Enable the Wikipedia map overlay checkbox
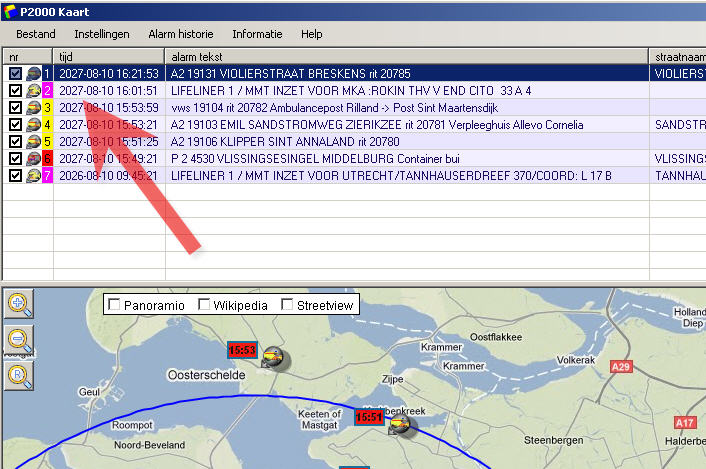Screen dimensions: 706x469 click(x=204, y=305)
